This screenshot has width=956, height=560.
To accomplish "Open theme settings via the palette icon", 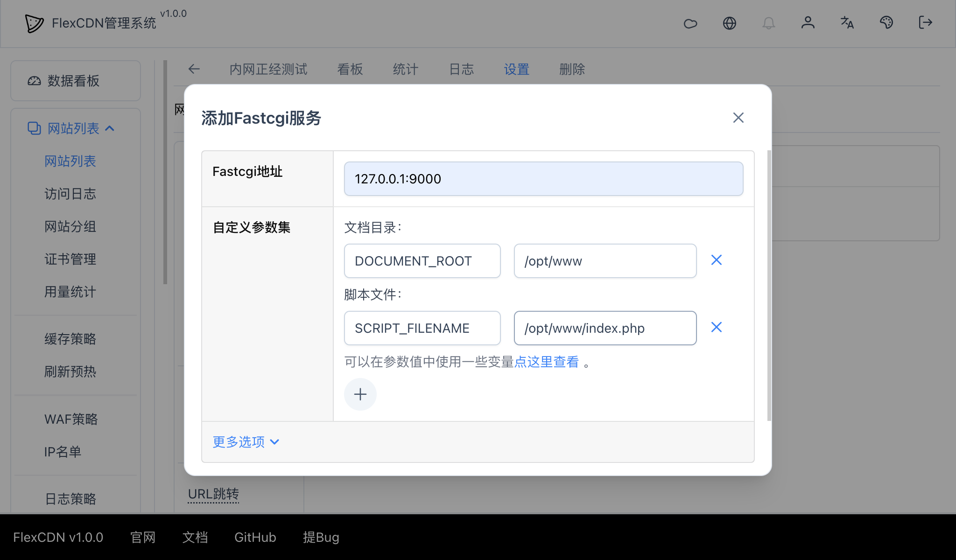I will click(886, 23).
